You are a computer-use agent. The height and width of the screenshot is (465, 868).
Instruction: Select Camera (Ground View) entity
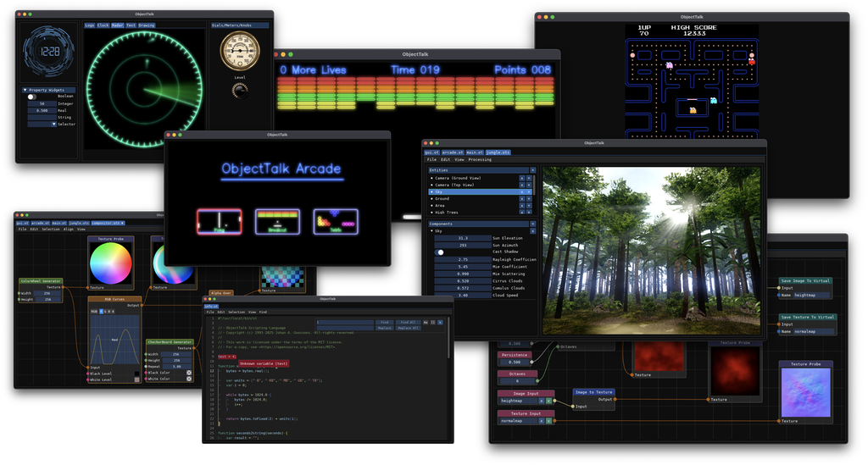click(x=481, y=178)
